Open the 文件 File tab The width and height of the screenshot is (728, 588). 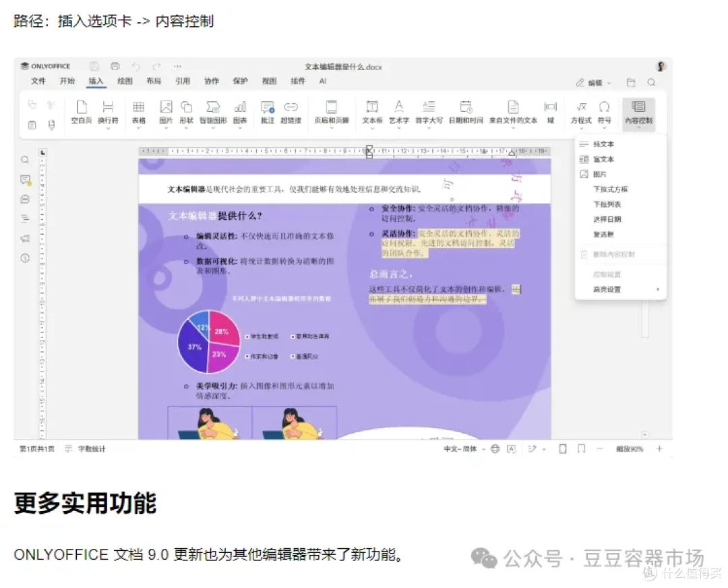pos(38,81)
